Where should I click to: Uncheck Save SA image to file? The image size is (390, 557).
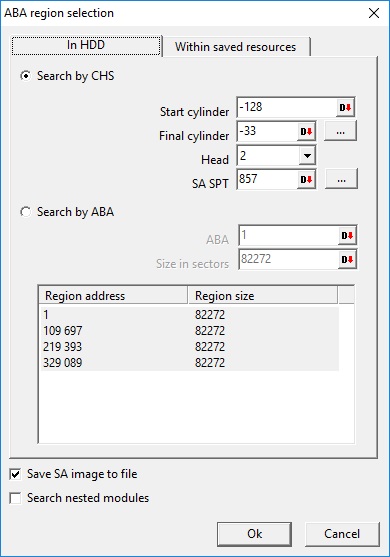click(15, 474)
